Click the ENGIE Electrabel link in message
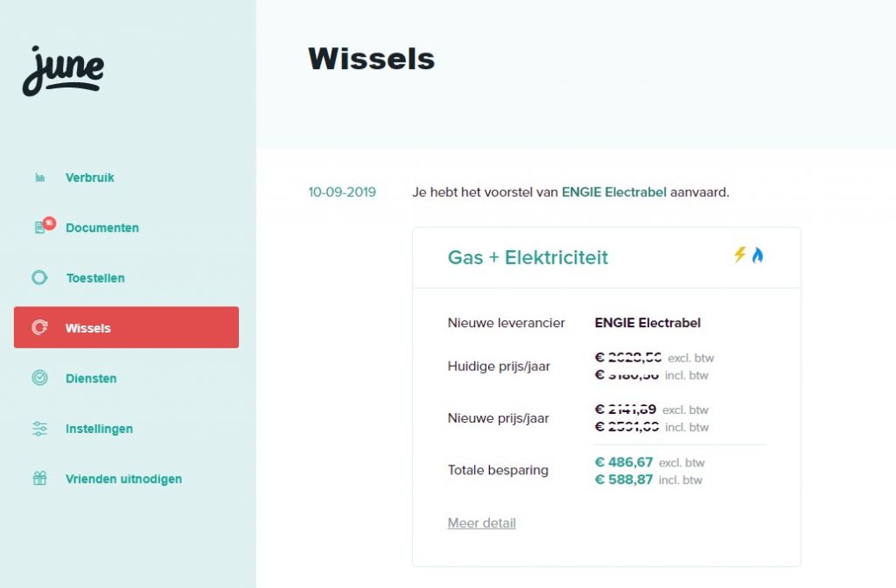The image size is (896, 588). click(x=613, y=192)
